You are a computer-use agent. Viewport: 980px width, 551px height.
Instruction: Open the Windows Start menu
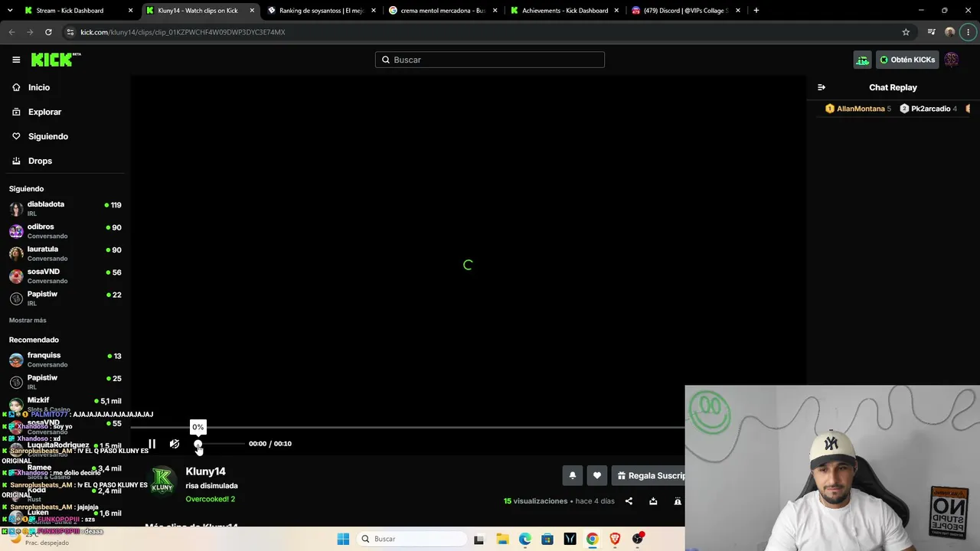coord(343,539)
